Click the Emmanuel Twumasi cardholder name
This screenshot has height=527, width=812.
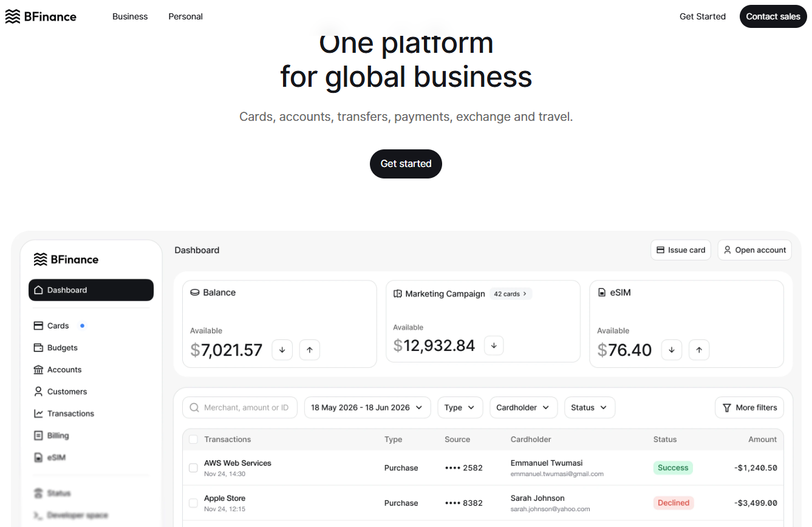(x=547, y=463)
